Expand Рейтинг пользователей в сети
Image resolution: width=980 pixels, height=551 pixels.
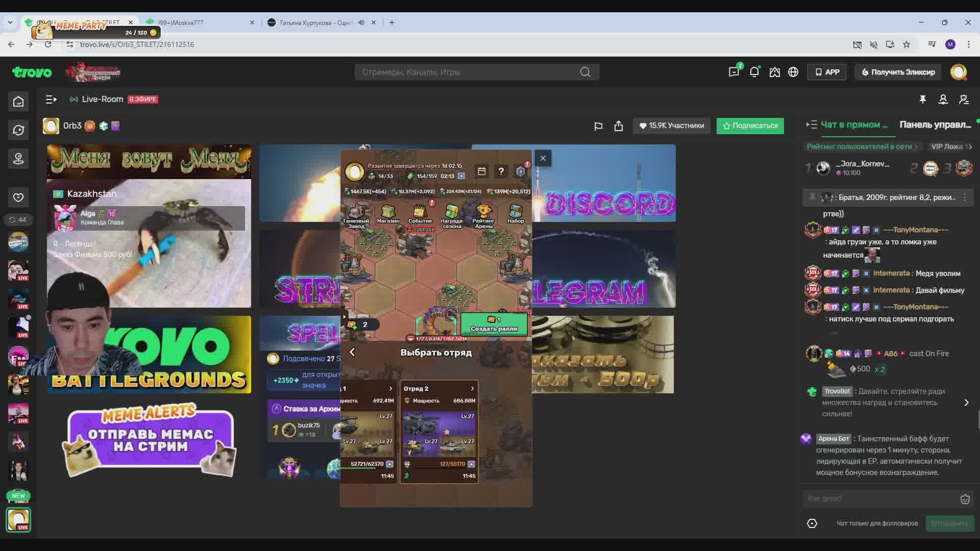(862, 147)
